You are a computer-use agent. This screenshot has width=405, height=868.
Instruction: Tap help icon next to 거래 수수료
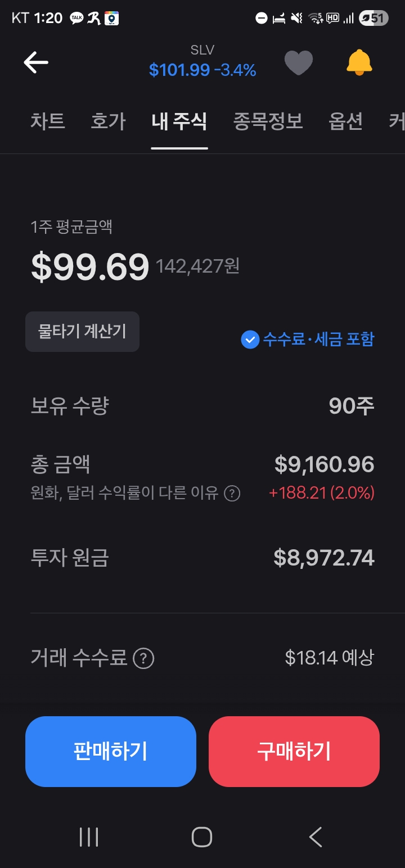coord(143,658)
